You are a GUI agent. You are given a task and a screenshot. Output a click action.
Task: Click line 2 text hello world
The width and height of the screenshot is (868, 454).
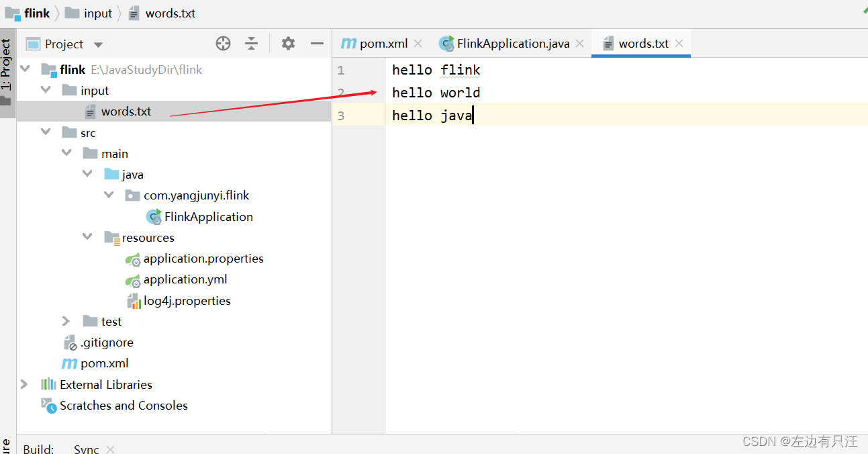pyautogui.click(x=436, y=93)
